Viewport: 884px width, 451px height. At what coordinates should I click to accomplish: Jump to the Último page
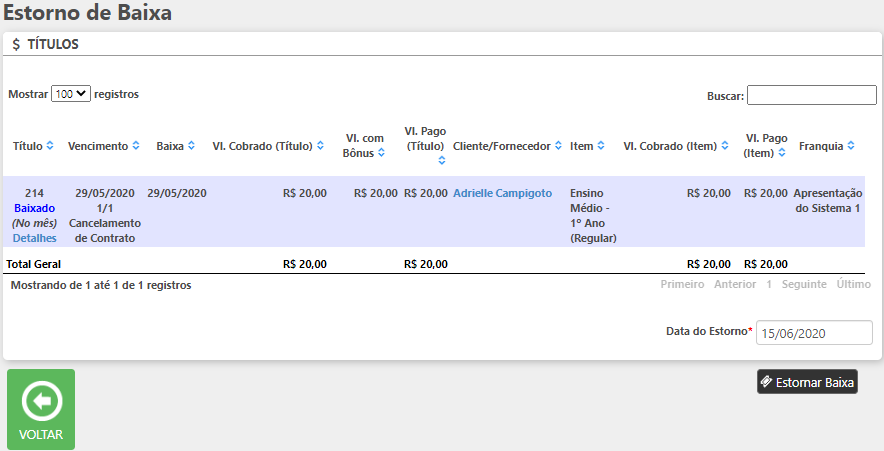[x=853, y=285]
